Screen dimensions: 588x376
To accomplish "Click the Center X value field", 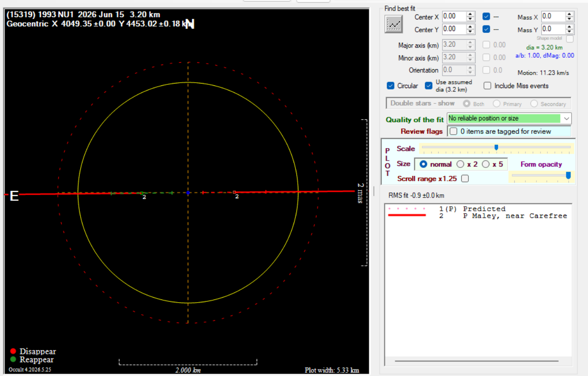I will (454, 16).
